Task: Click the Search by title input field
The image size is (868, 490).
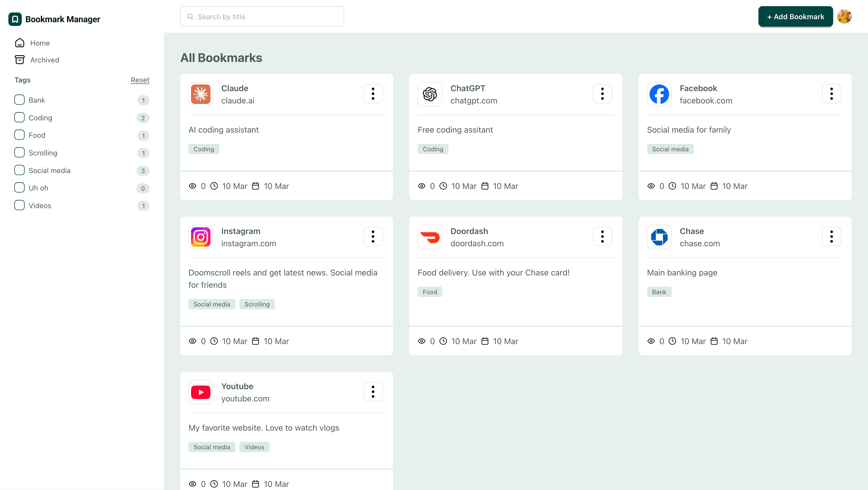Action: point(262,16)
